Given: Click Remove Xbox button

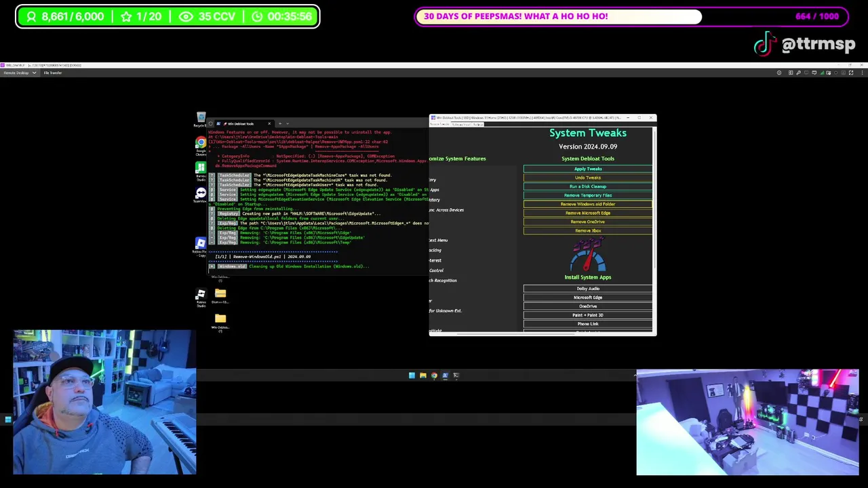Looking at the screenshot, I should click(x=588, y=230).
